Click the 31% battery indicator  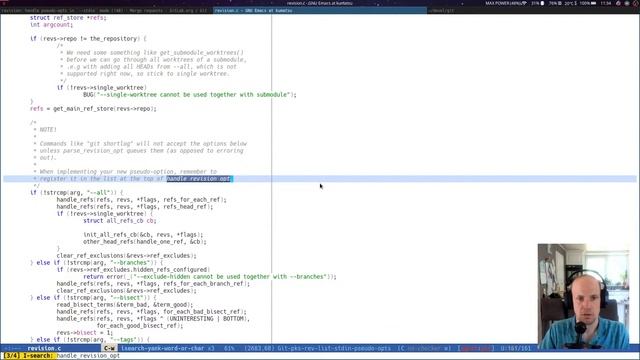[x=538, y=3]
